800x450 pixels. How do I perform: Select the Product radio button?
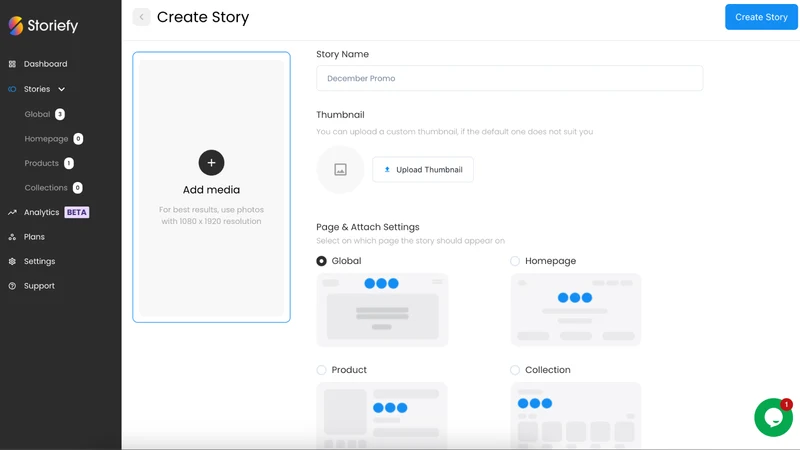321,370
